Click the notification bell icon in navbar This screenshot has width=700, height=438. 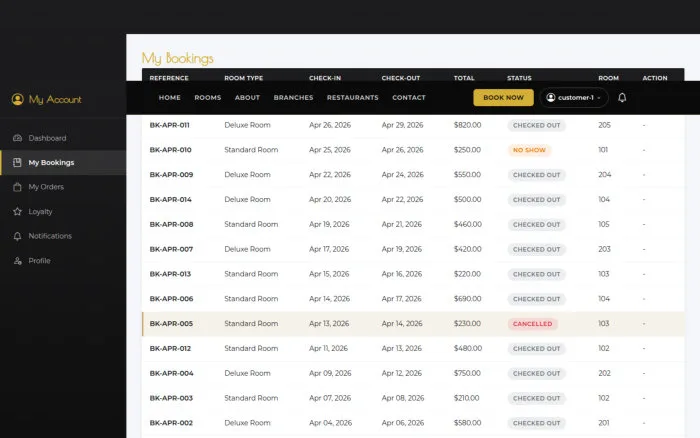(x=622, y=97)
